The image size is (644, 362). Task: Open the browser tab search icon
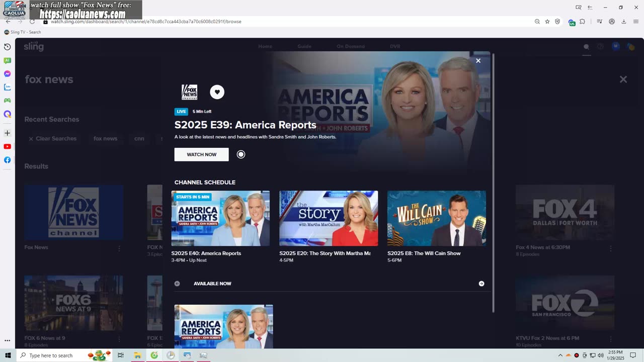(x=579, y=8)
